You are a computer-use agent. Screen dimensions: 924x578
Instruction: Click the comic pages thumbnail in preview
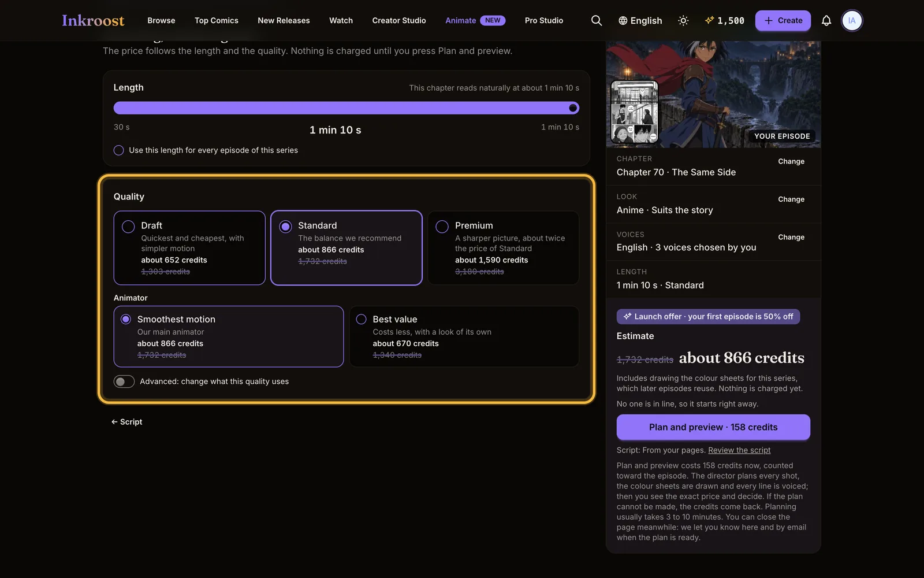(635, 112)
